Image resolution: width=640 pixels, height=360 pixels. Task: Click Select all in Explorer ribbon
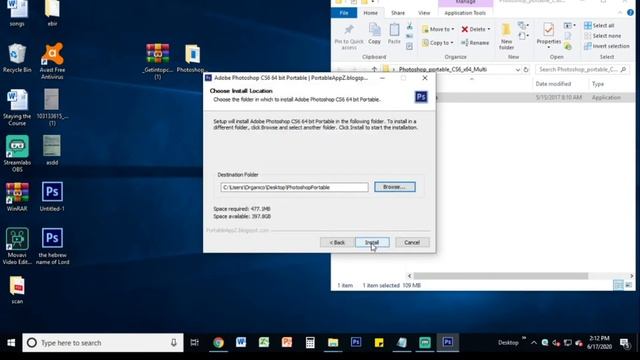click(599, 25)
